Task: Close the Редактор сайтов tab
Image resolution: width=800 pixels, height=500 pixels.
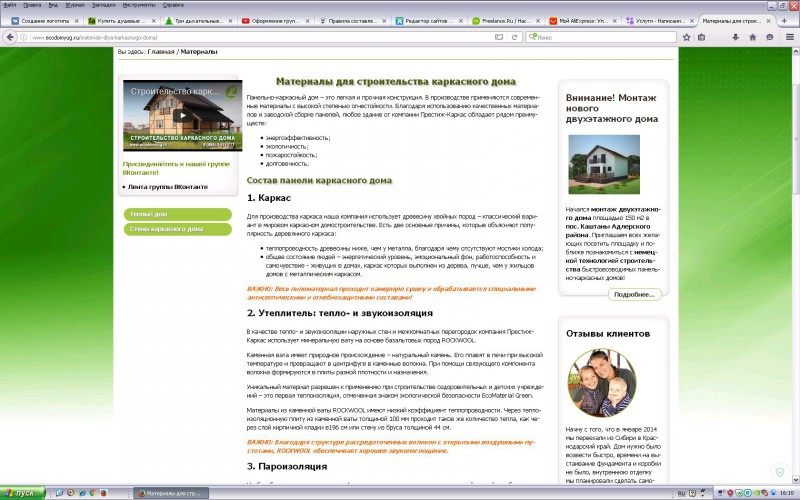Action: click(461, 21)
